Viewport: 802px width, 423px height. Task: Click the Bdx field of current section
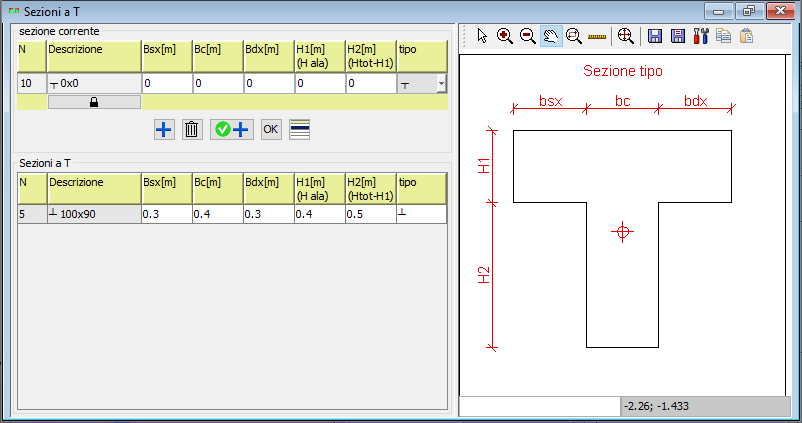[x=269, y=83]
